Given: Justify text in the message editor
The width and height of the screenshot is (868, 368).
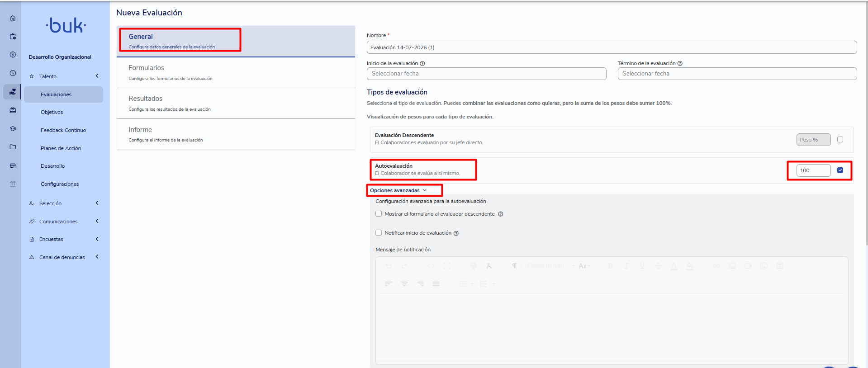Looking at the screenshot, I should pos(436,284).
